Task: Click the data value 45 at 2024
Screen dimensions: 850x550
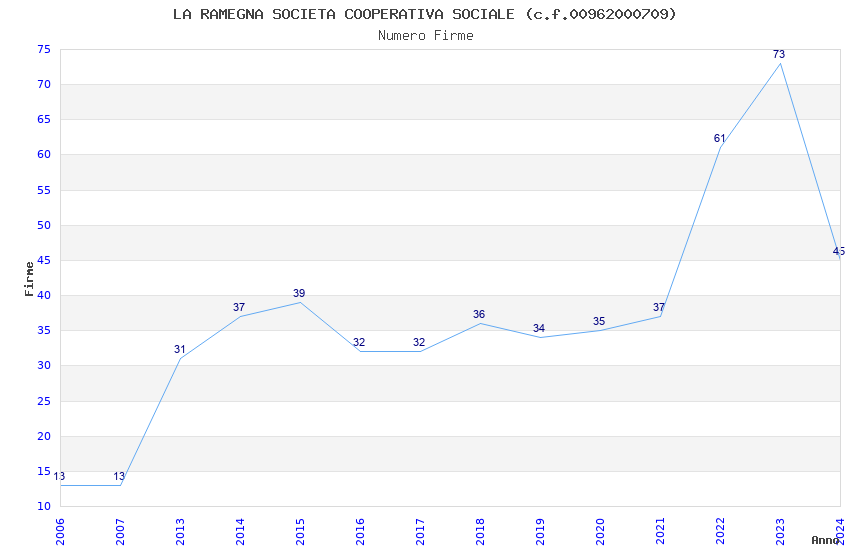Action: tap(839, 251)
